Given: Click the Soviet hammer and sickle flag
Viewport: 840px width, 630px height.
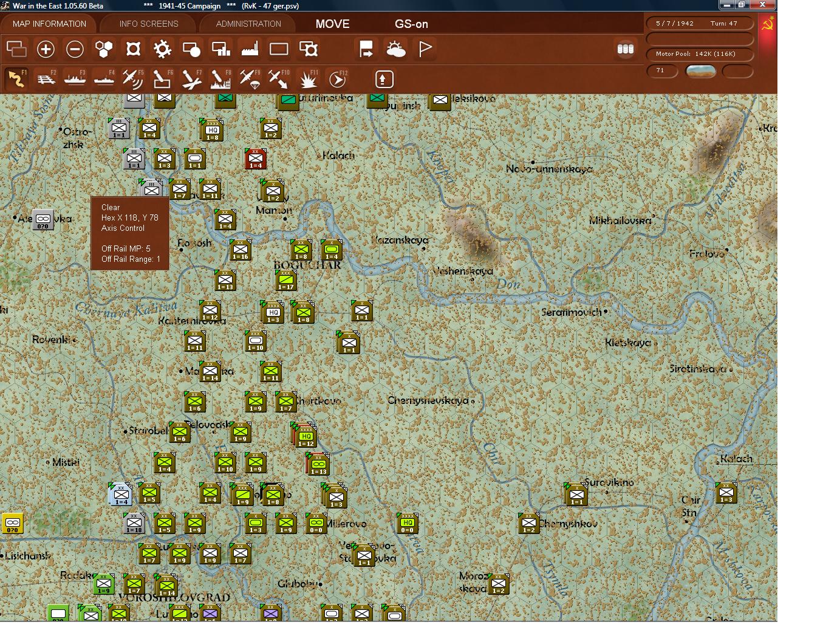Looking at the screenshot, I should (768, 24).
